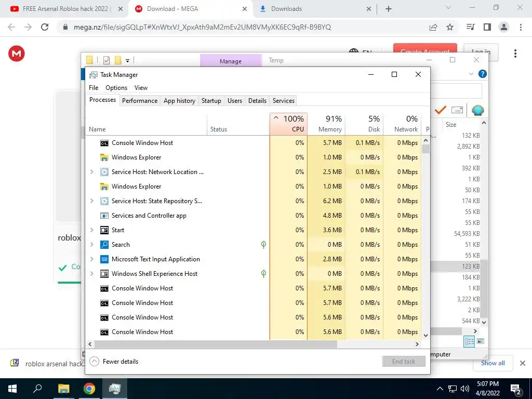Click Explorer properties checkmark quick-access icon

107,60
